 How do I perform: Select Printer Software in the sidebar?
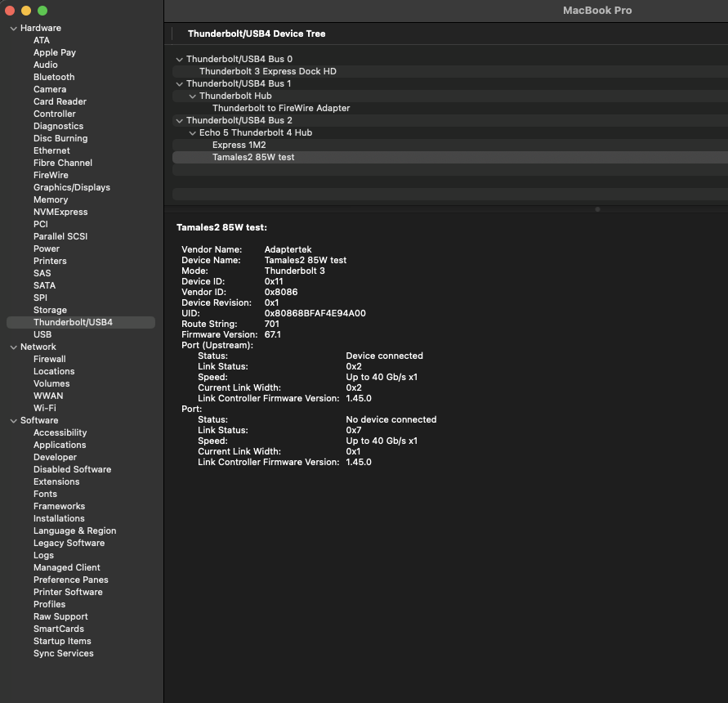pyautogui.click(x=68, y=592)
